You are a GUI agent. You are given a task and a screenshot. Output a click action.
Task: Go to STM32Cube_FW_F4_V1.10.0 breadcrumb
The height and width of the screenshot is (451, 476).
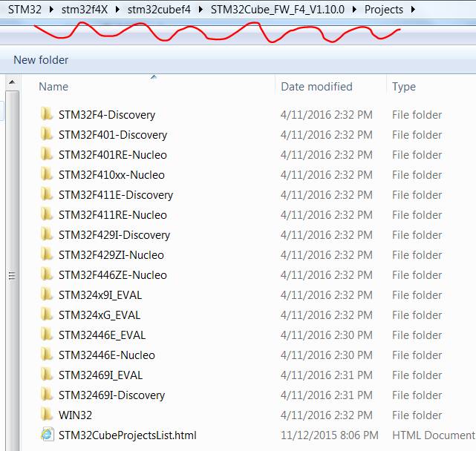278,10
